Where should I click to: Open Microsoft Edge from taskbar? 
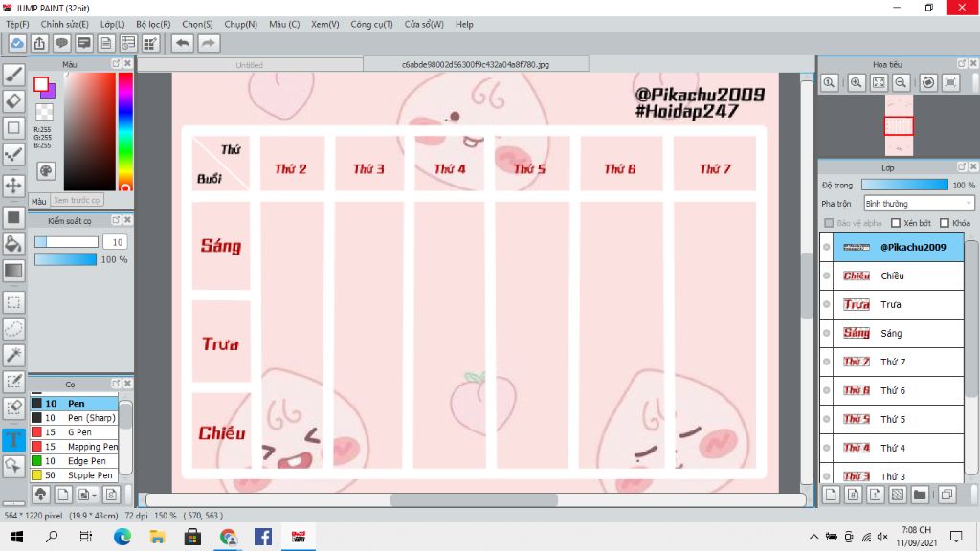coord(122,537)
